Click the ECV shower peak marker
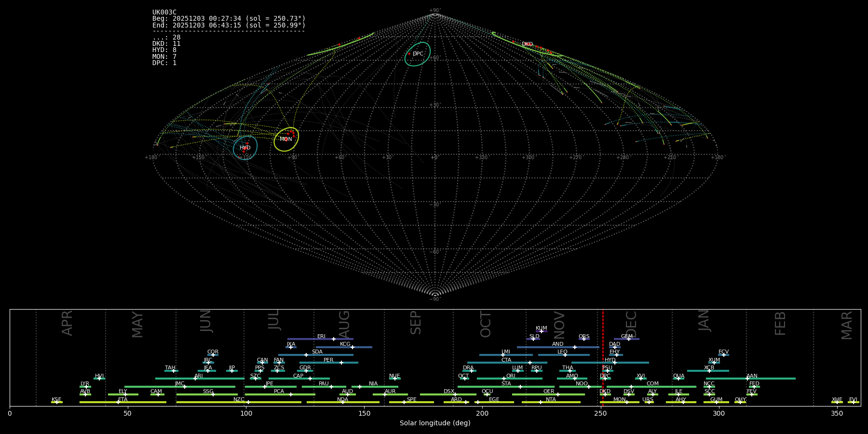This screenshot has width=868, height=434. tap(723, 355)
